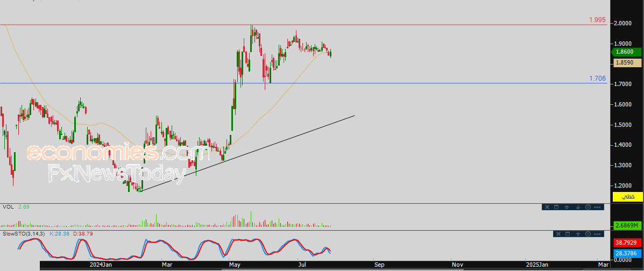Click the red 38.7929 stochastic D tag
This screenshot has width=644, height=271.
pos(627,243)
